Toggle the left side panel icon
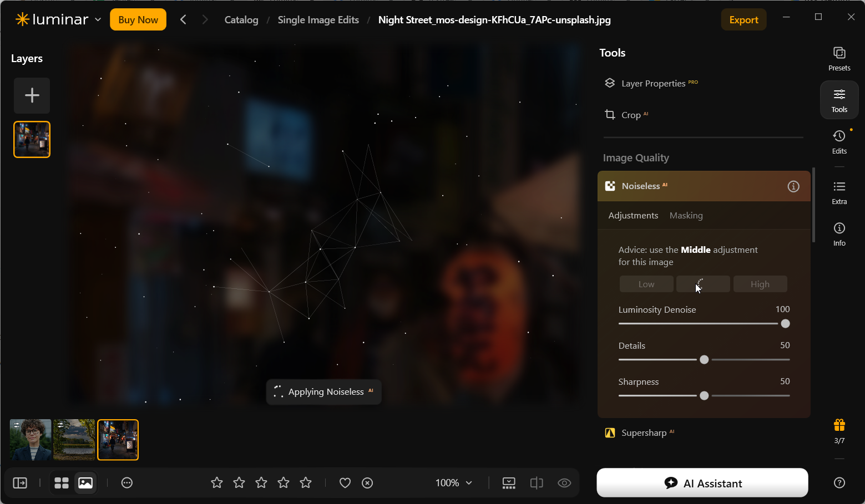 click(20, 483)
